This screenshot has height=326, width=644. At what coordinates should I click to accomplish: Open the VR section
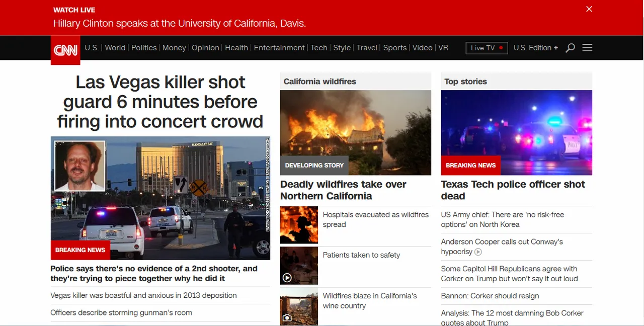tap(443, 48)
